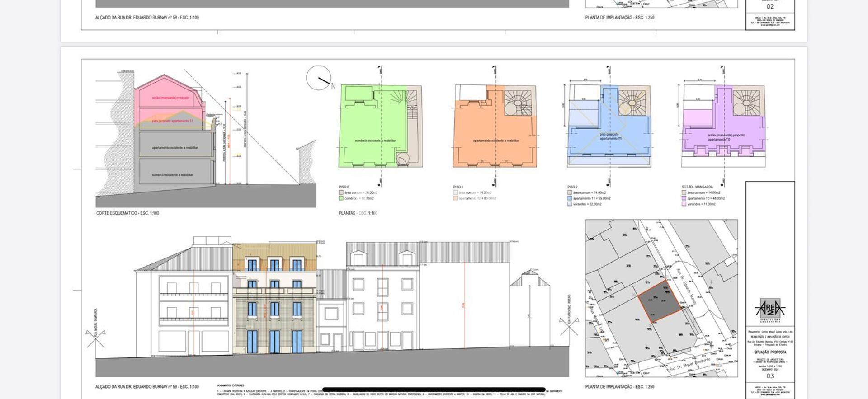The image size is (868, 399).
Task: Click the spiral staircase in the orange Piso 1 plan
Action: click(517, 102)
